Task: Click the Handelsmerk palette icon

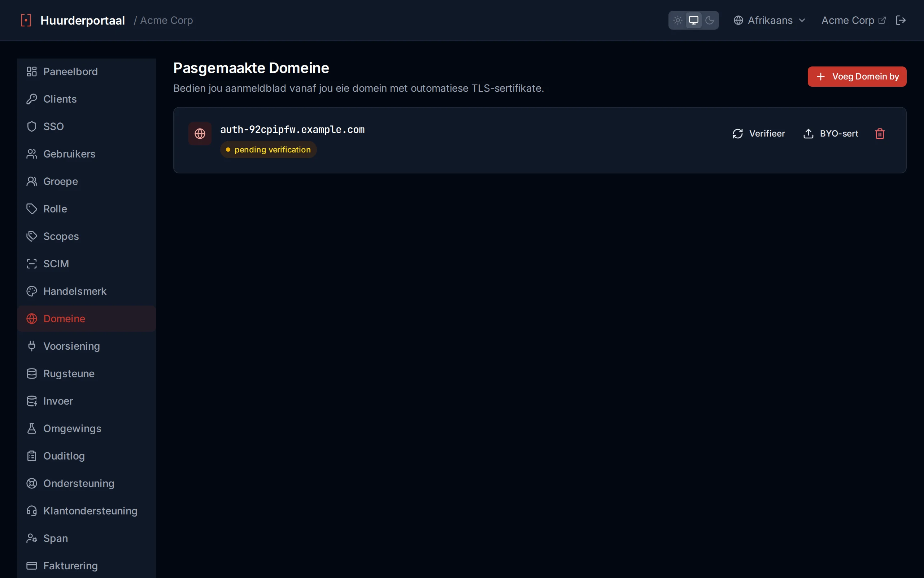Action: click(x=32, y=291)
